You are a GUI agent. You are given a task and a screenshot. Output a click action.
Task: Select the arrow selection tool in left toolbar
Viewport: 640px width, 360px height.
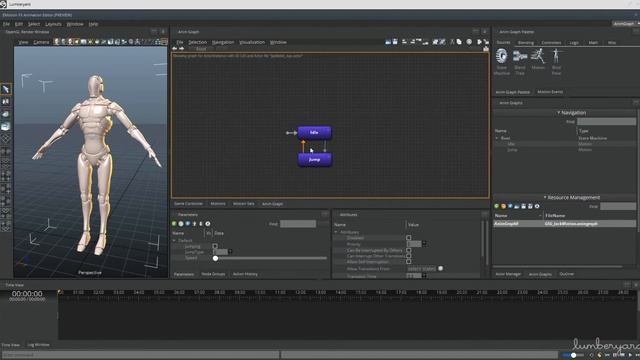pos(6,89)
